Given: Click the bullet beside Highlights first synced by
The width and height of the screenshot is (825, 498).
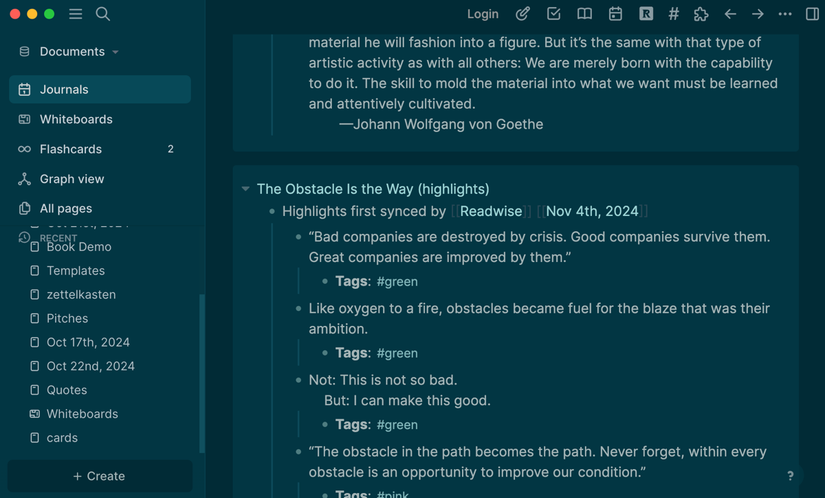Looking at the screenshot, I should tap(272, 211).
